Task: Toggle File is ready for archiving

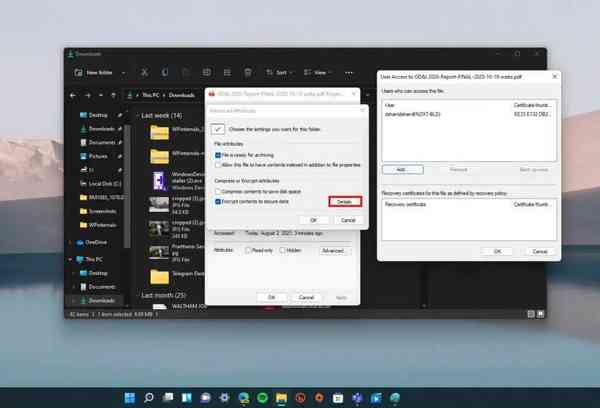Action: pyautogui.click(x=218, y=155)
